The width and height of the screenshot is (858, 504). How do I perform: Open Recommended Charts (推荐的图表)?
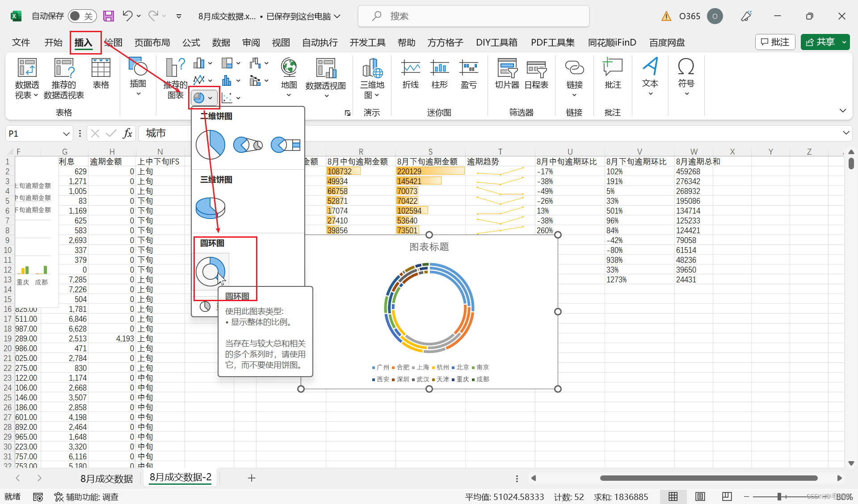[x=176, y=79]
